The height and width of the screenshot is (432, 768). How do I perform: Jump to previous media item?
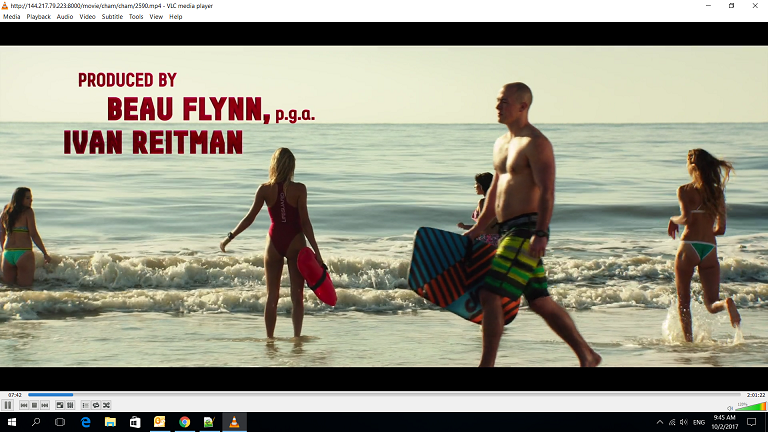[x=24, y=405]
